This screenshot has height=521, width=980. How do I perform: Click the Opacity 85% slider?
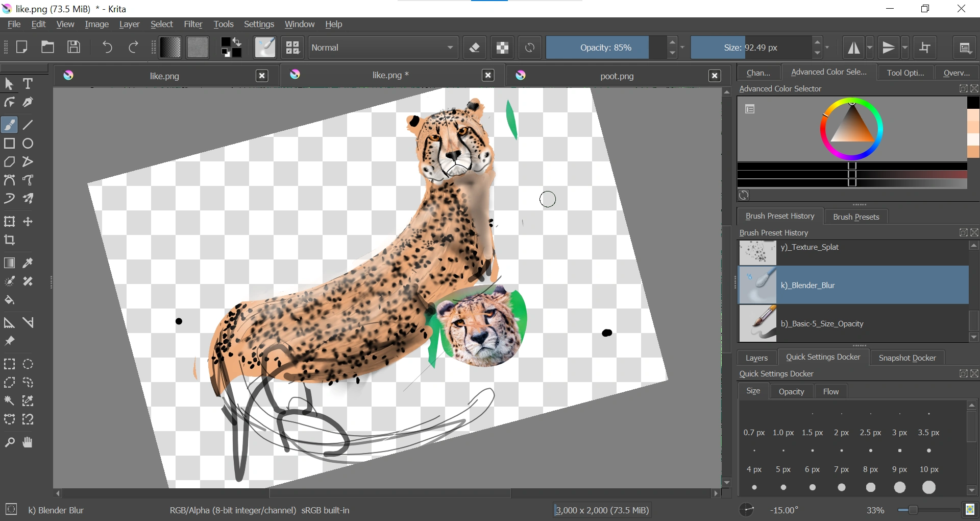click(605, 48)
